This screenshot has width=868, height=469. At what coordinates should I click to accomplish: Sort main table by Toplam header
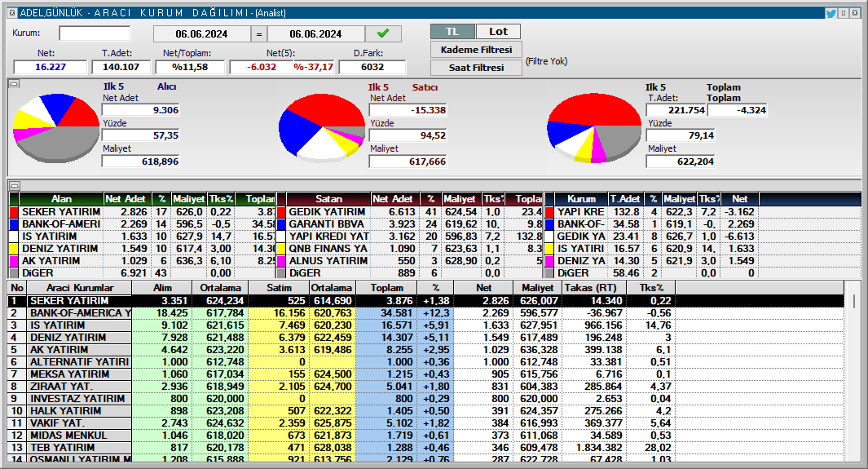pyautogui.click(x=386, y=288)
